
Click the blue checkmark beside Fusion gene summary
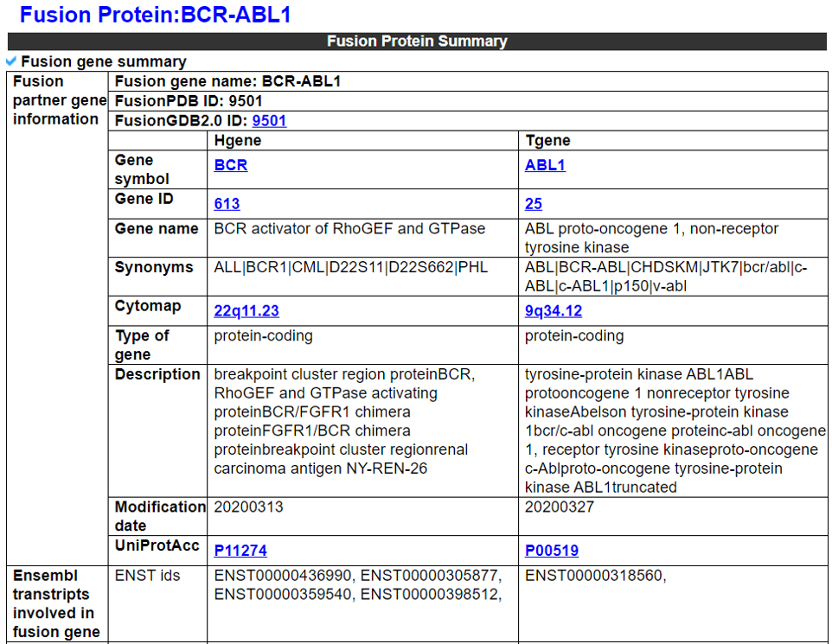pos(11,61)
